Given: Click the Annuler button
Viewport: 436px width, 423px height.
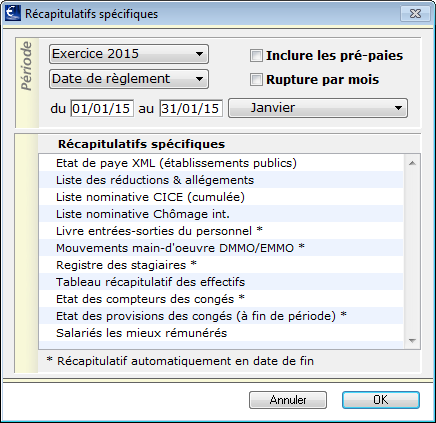Looking at the screenshot, I should click(x=288, y=400).
